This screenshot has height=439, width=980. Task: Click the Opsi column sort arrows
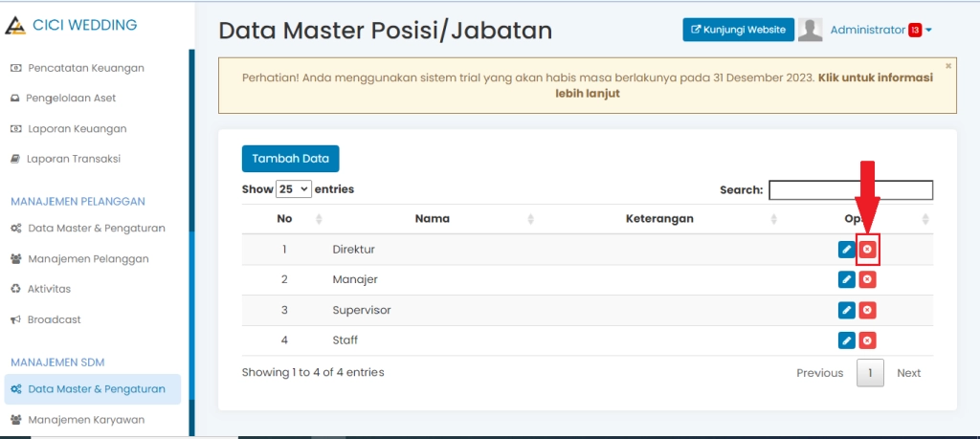pyautogui.click(x=925, y=219)
